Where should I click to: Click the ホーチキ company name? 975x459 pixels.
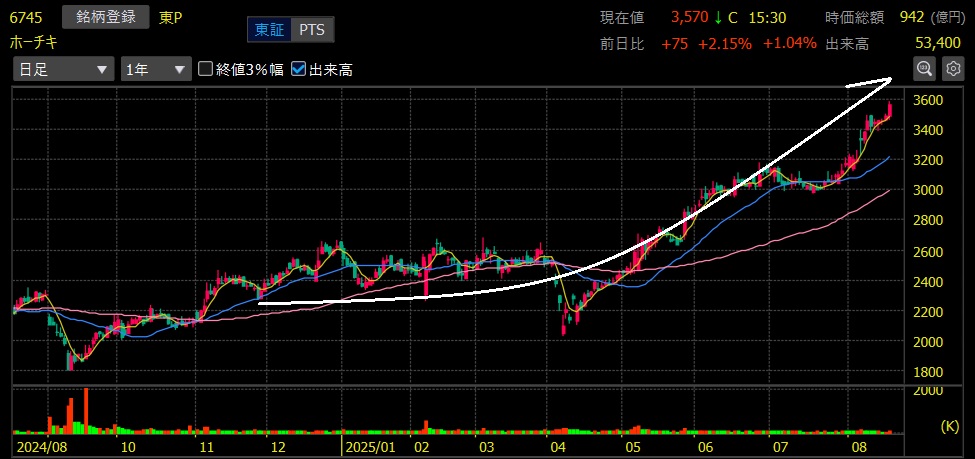34,43
